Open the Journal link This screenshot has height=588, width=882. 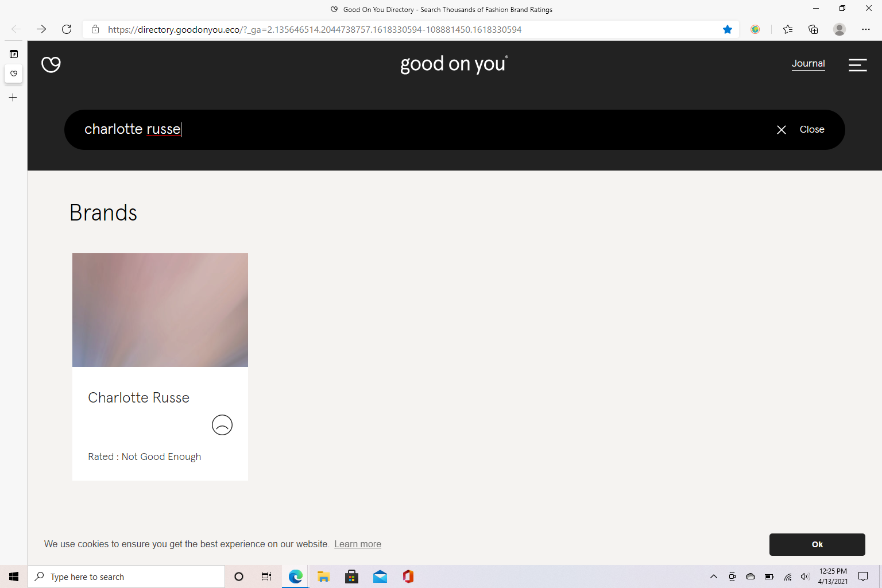[808, 64]
